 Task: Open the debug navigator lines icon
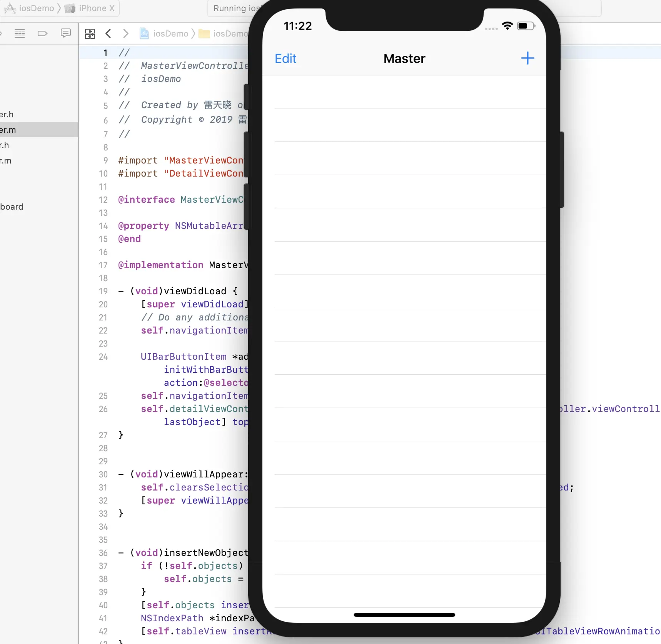(x=20, y=33)
